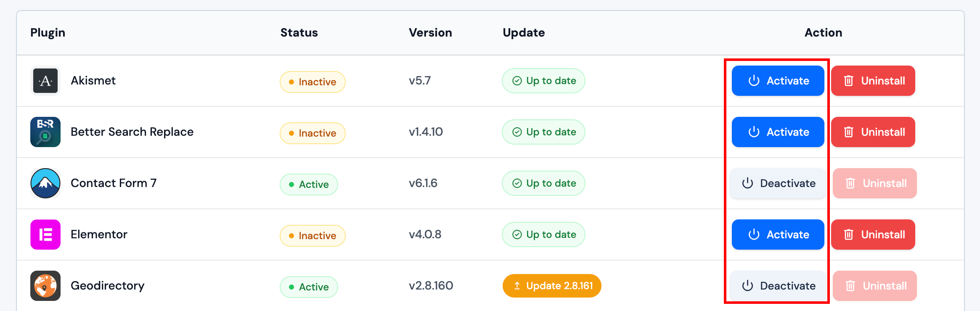Click the Contact Form 7 mountain icon
980x311 pixels.
point(45,183)
